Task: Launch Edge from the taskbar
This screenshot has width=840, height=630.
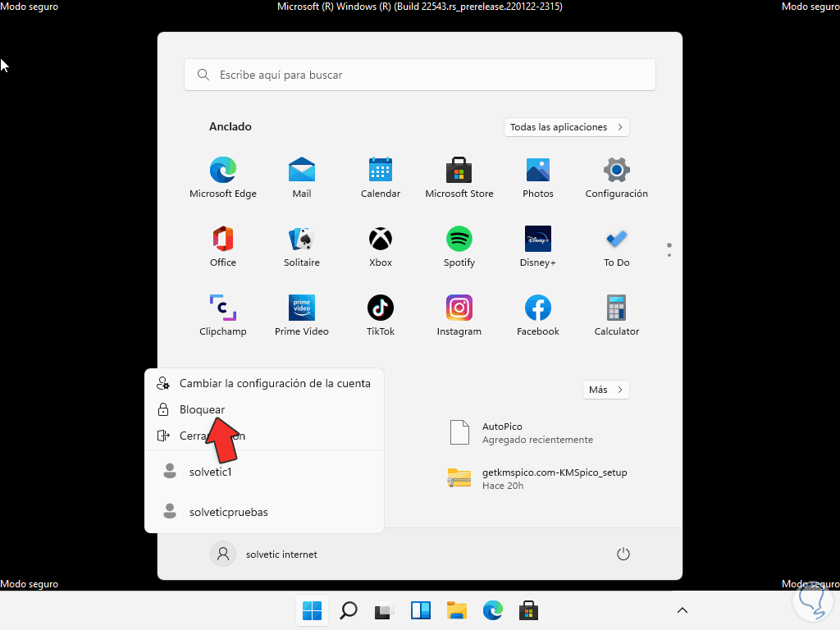Action: click(x=493, y=610)
